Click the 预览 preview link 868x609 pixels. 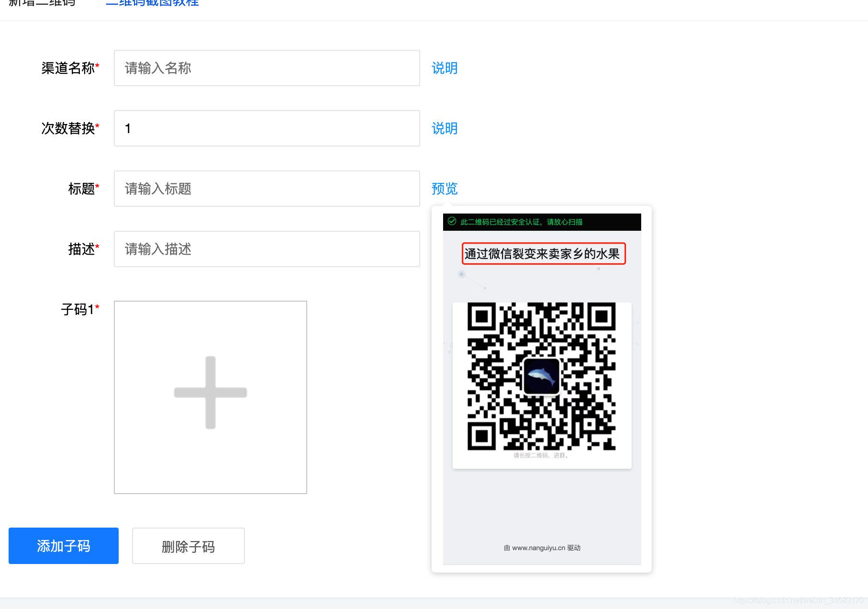(445, 189)
